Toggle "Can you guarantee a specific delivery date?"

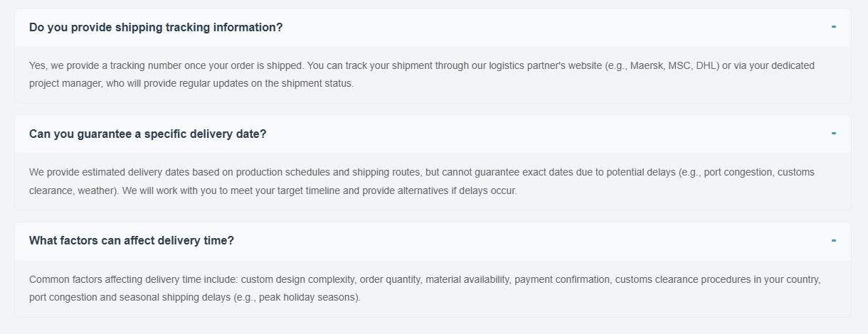pos(147,134)
